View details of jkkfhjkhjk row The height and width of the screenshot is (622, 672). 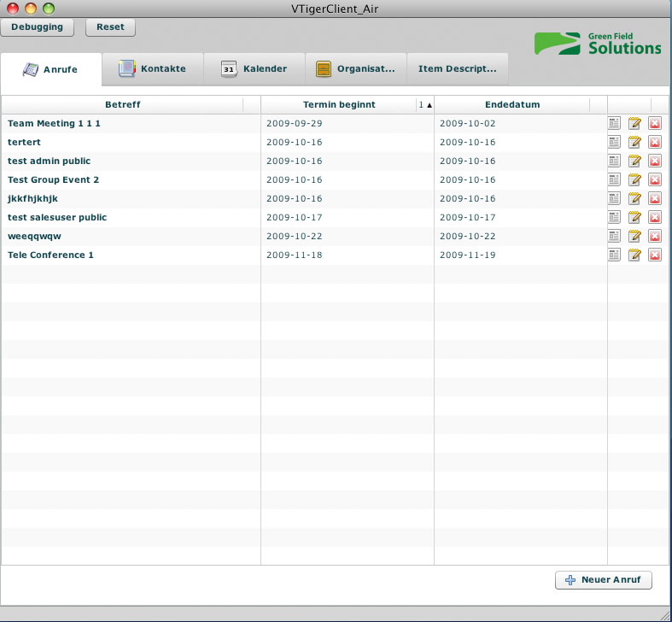point(614,199)
